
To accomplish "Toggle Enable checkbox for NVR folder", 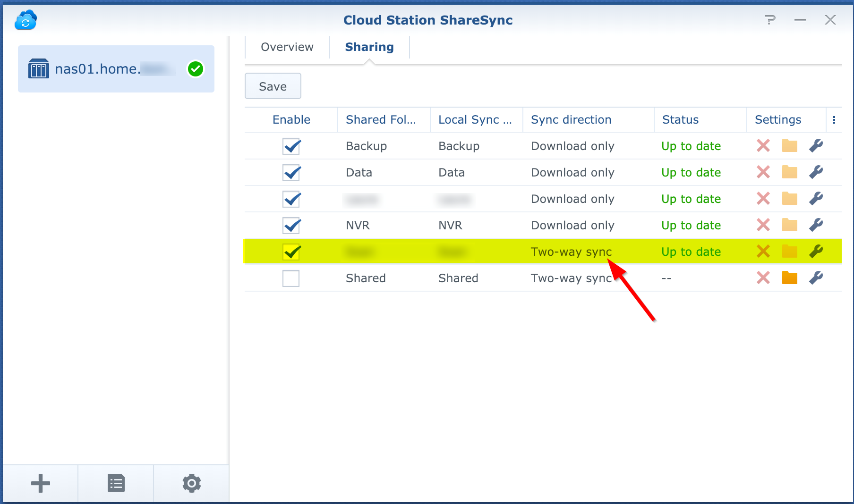I will coord(291,226).
